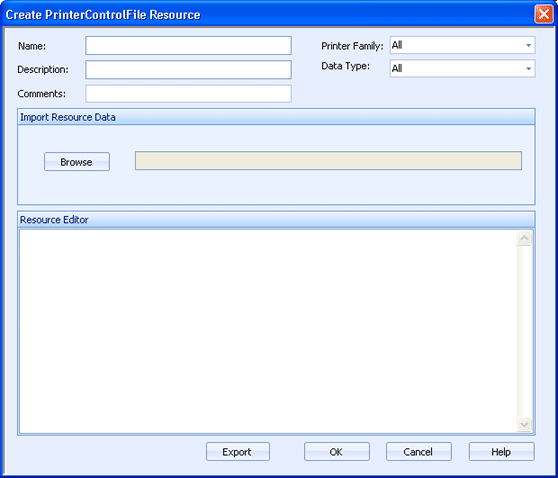Close the Create PrinterControlFile Resource window
The height and width of the screenshot is (478, 558).
(x=544, y=14)
